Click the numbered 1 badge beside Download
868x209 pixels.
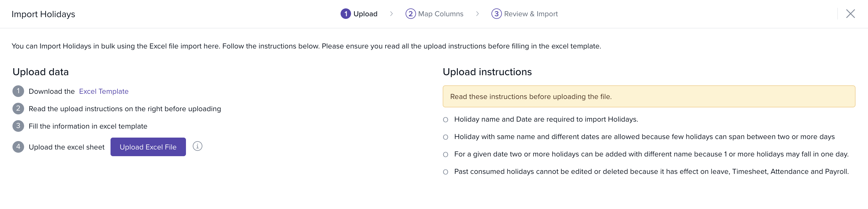tap(18, 91)
